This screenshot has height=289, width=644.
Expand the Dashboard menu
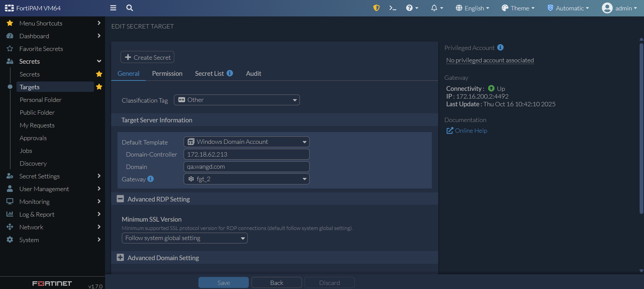pyautogui.click(x=99, y=36)
